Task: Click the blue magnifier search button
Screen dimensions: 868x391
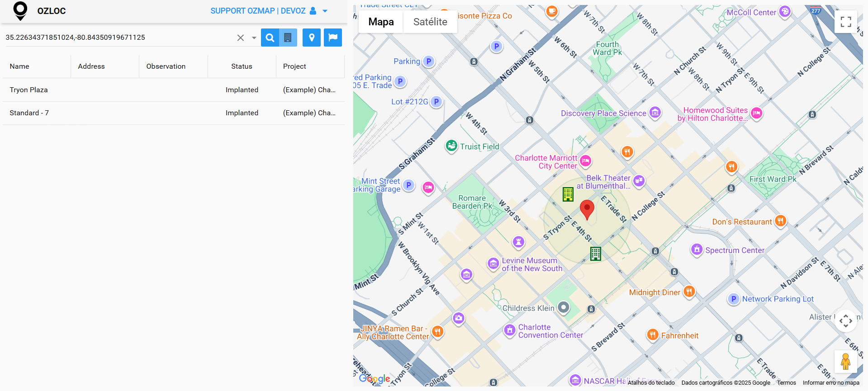Action: (x=270, y=38)
